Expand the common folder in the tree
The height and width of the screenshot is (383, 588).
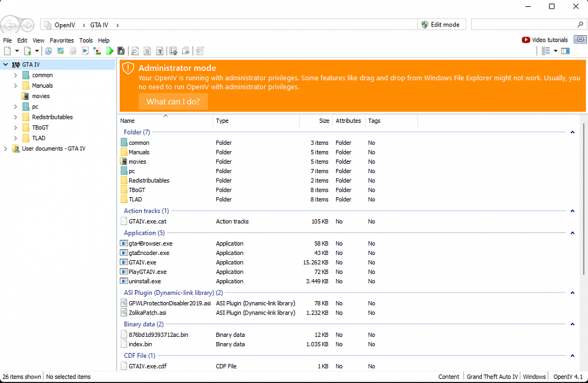pyautogui.click(x=16, y=75)
